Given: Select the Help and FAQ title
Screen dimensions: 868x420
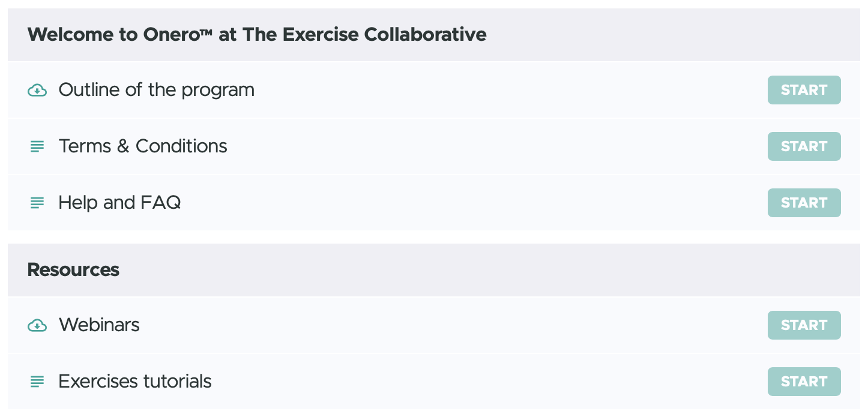Looking at the screenshot, I should coord(119,203).
